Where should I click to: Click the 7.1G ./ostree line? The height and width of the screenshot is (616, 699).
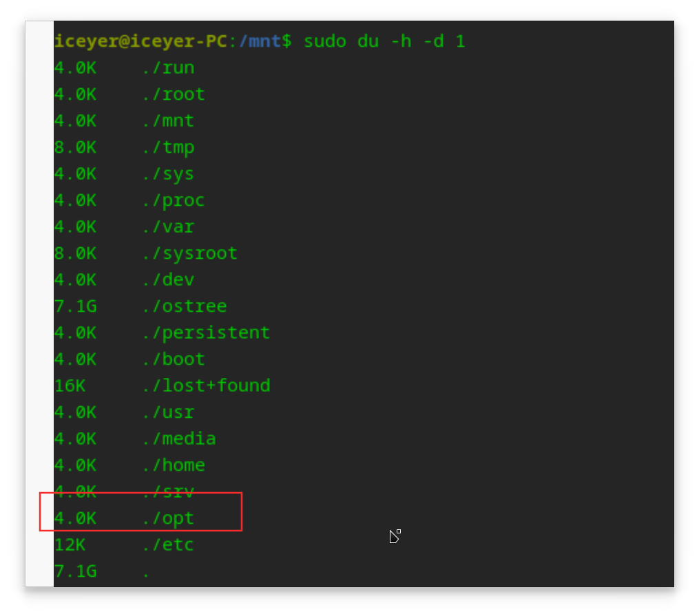(140, 306)
